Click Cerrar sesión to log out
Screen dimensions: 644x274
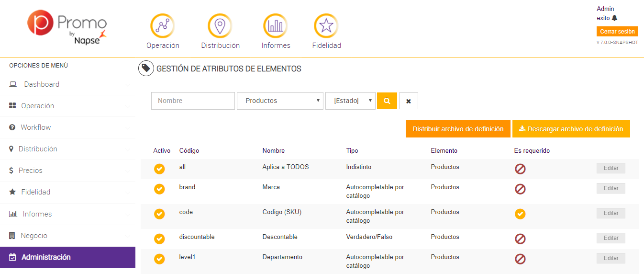pyautogui.click(x=617, y=32)
